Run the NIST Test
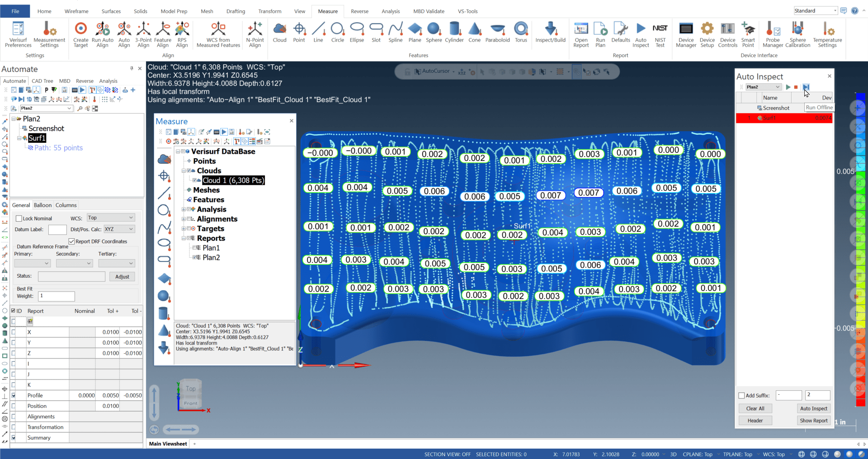Viewport: 868px width, 459px height. point(660,34)
